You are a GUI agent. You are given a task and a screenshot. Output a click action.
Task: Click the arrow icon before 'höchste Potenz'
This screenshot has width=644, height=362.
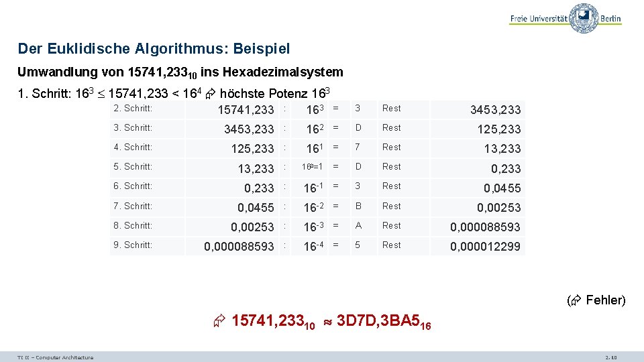pos(210,94)
